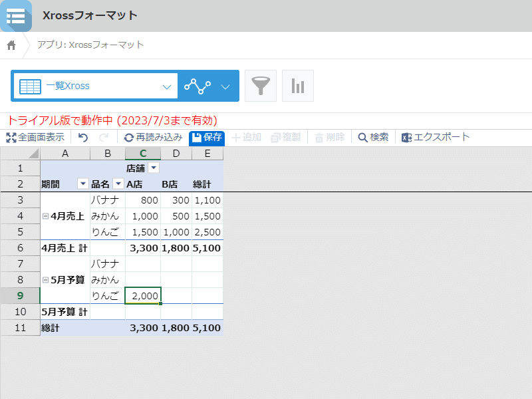Click みかん in row 8
This screenshot has height=399, width=532.
(108, 280)
